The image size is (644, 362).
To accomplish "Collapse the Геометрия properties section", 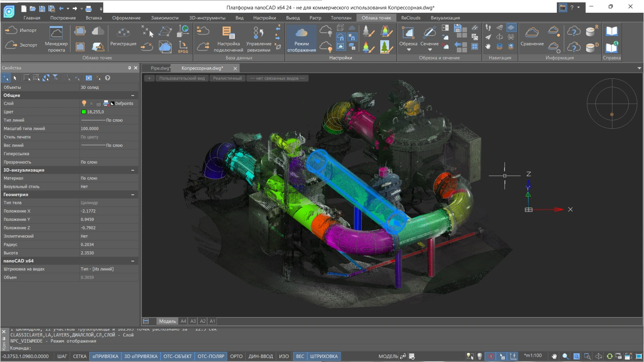I will (133, 194).
